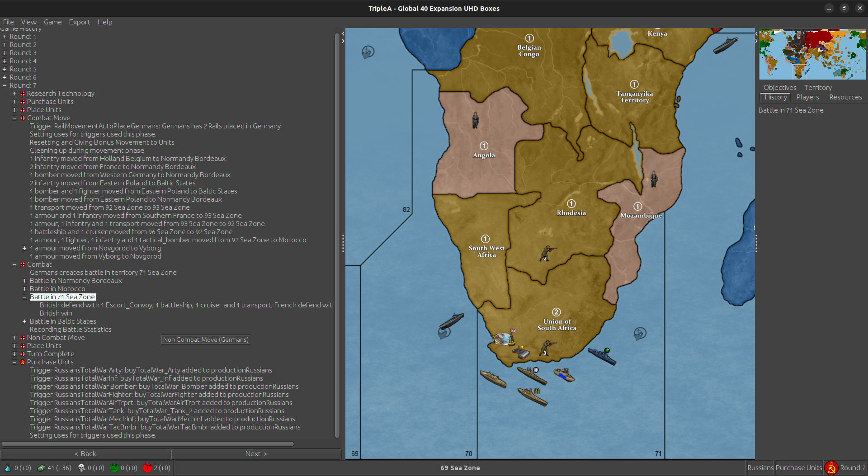
Task: Select 'Trigger RussiansTotalWarTank' entry
Action: pyautogui.click(x=157, y=411)
